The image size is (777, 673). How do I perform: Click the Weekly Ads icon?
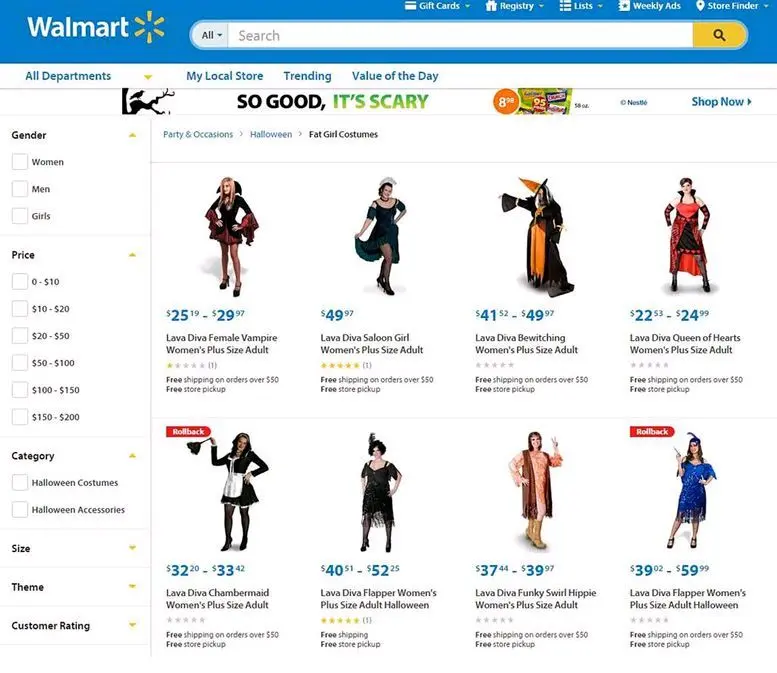pos(624,6)
